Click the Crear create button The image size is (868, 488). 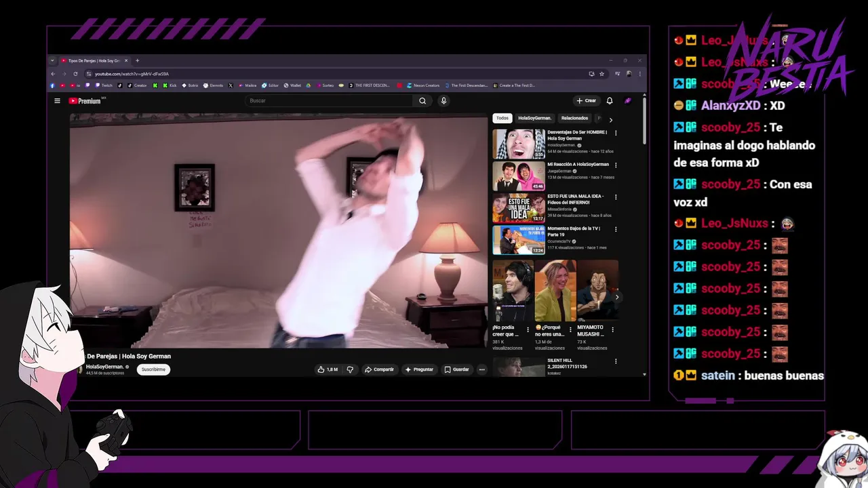(587, 101)
